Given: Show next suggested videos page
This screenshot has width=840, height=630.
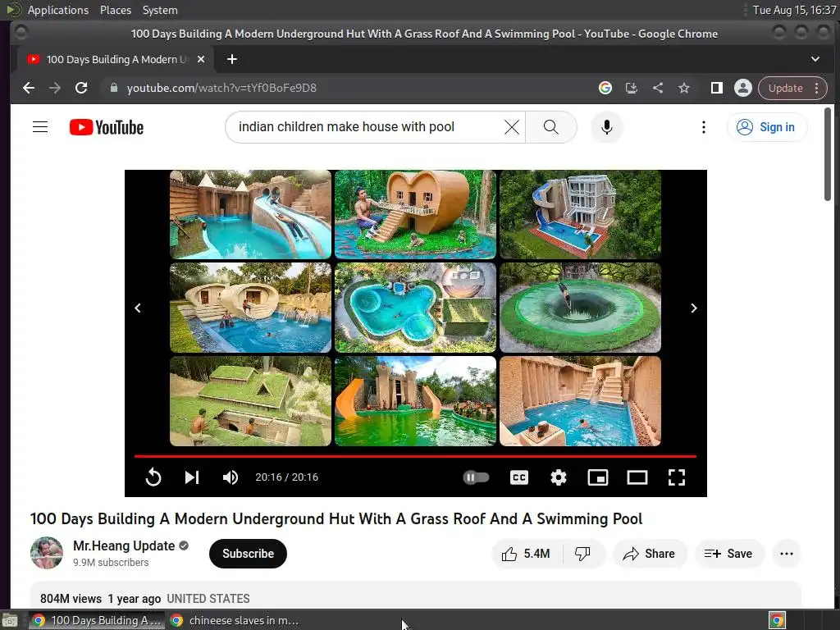Looking at the screenshot, I should [694, 308].
